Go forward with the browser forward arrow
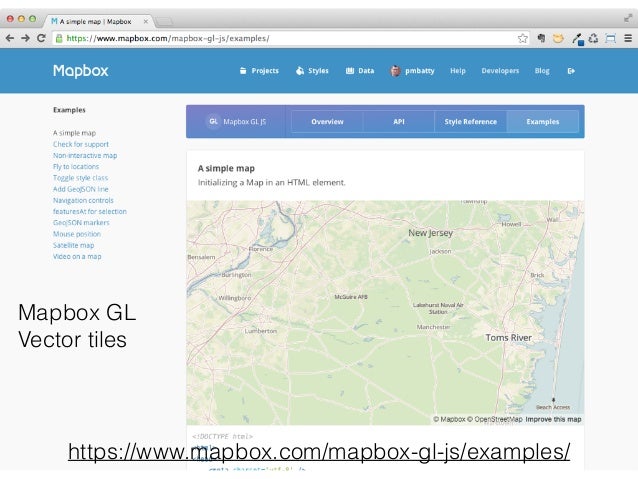The image size is (638, 479). pos(25,38)
